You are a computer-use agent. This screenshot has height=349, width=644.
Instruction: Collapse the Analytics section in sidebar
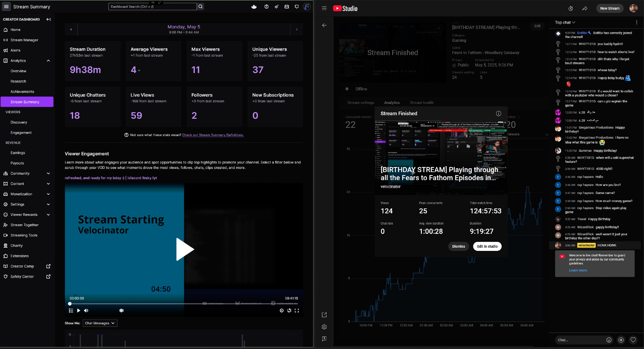coord(48,60)
